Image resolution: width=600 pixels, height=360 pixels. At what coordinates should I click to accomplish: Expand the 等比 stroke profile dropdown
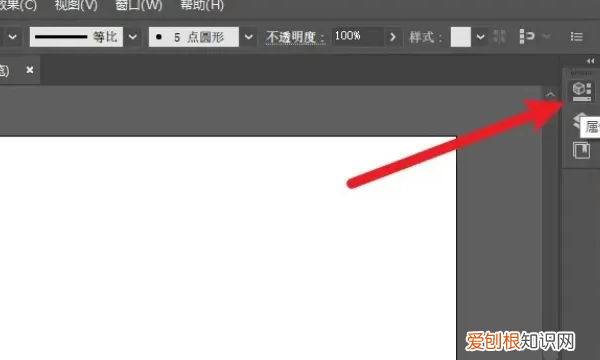pyautogui.click(x=132, y=37)
